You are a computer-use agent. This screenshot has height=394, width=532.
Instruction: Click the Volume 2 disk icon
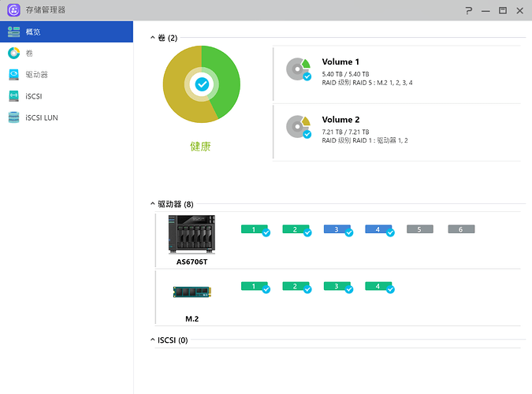tap(298, 127)
